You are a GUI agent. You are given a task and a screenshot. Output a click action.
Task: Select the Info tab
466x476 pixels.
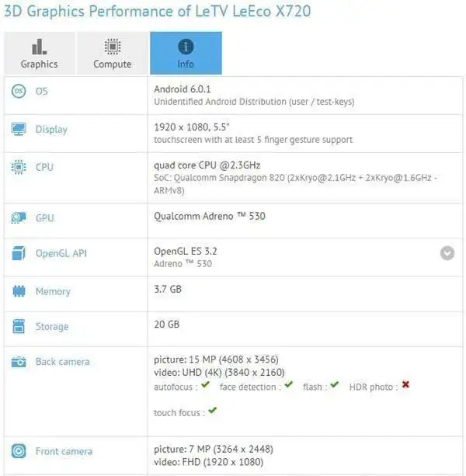186,53
